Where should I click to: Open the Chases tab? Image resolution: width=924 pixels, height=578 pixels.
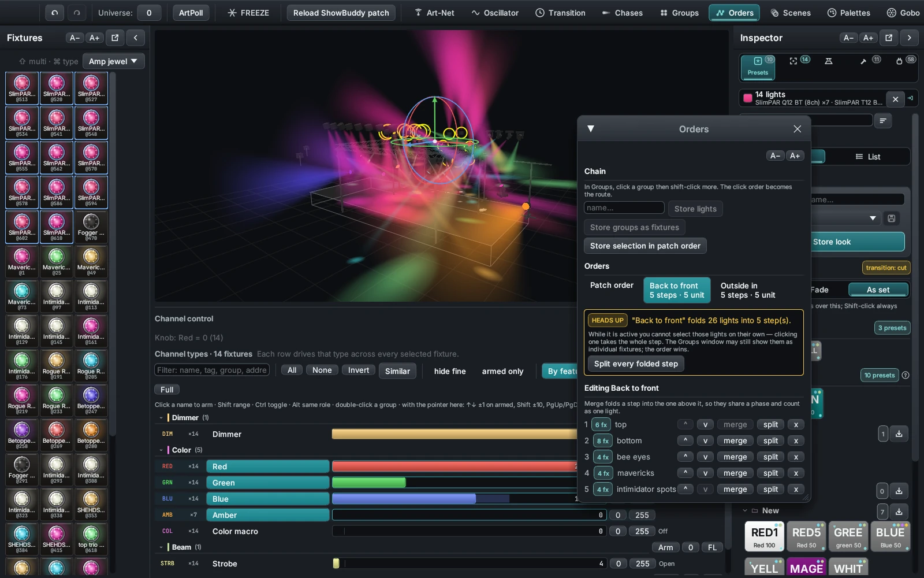click(x=622, y=13)
